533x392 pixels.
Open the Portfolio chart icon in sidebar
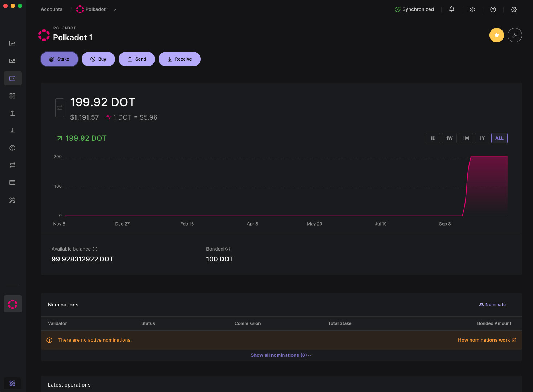coord(12,44)
